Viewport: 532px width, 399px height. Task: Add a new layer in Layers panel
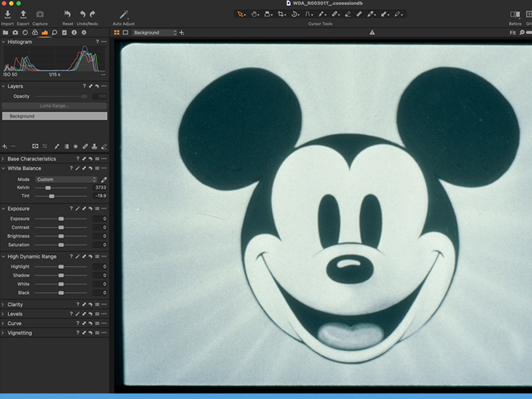(x=4, y=146)
